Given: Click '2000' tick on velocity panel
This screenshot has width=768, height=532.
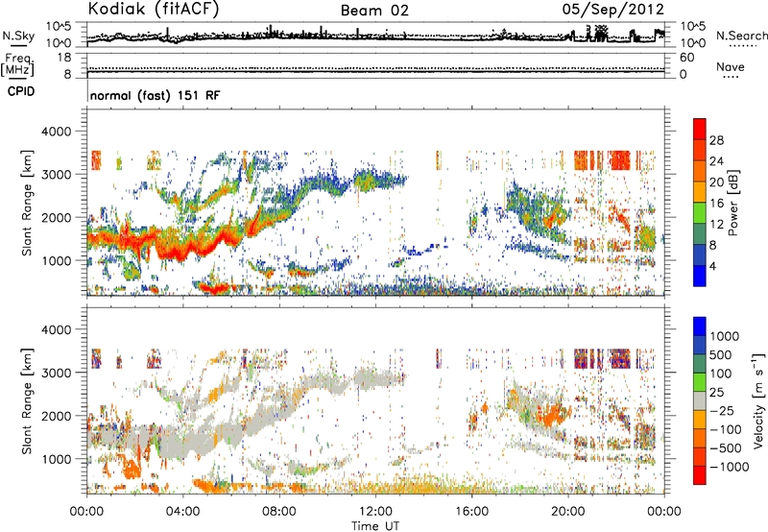Looking at the screenshot, I should pyautogui.click(x=57, y=416).
